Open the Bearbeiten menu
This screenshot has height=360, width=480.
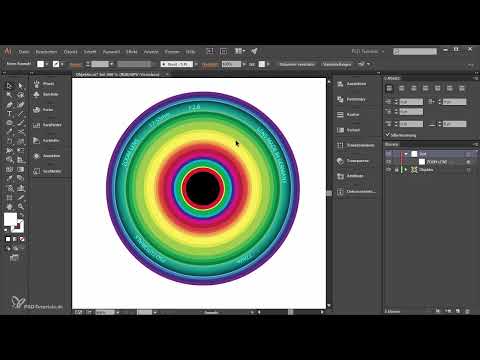click(x=46, y=52)
